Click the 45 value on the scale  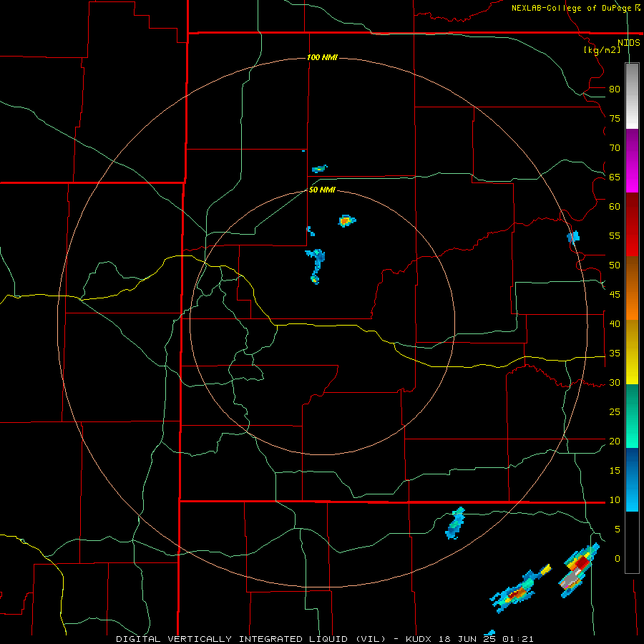click(x=615, y=295)
